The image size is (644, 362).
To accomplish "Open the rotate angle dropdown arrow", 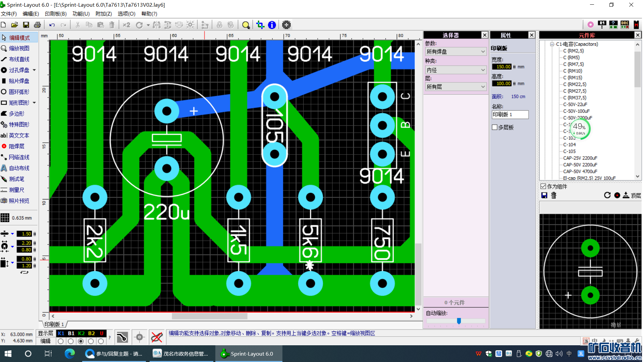I will click(x=148, y=25).
